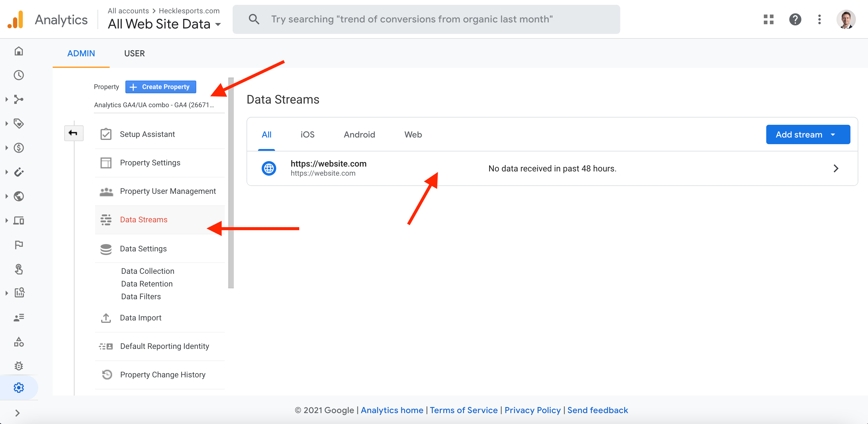Click the back arrow button beside Setup Assistant
This screenshot has width=868, height=424.
[74, 133]
